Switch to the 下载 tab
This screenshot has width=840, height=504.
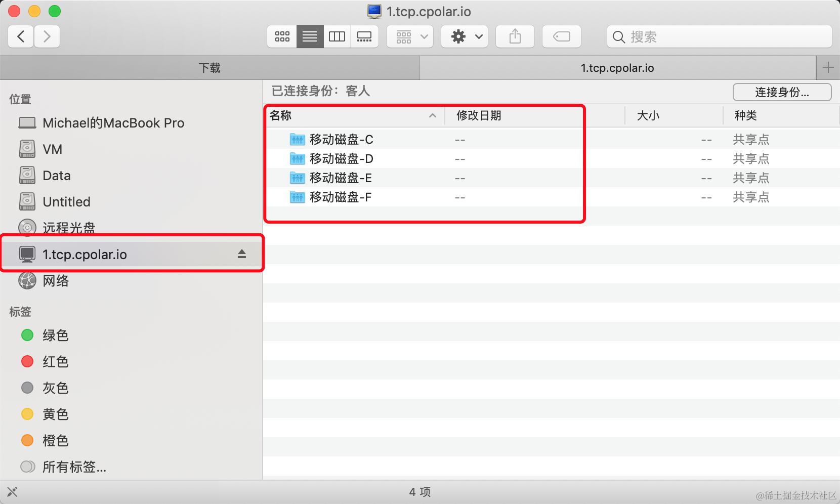pyautogui.click(x=209, y=68)
